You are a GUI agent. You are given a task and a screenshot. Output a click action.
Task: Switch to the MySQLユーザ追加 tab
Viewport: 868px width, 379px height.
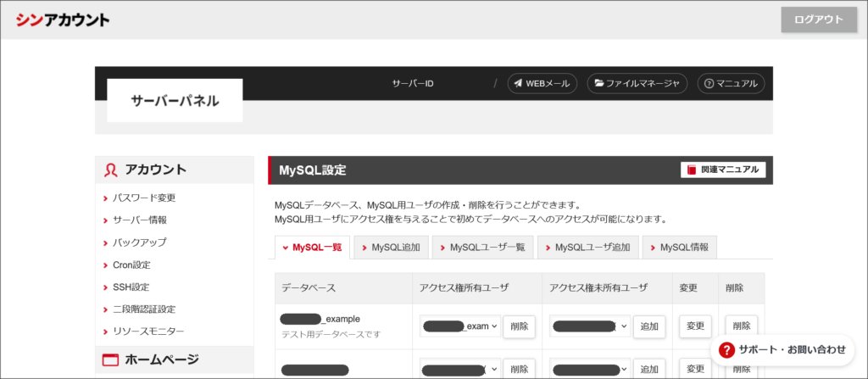(x=588, y=248)
